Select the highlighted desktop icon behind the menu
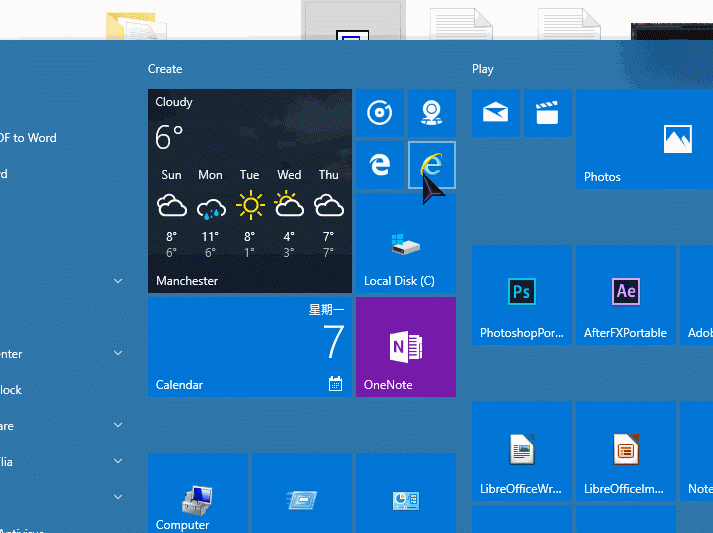The height and width of the screenshot is (533, 713). [x=353, y=20]
